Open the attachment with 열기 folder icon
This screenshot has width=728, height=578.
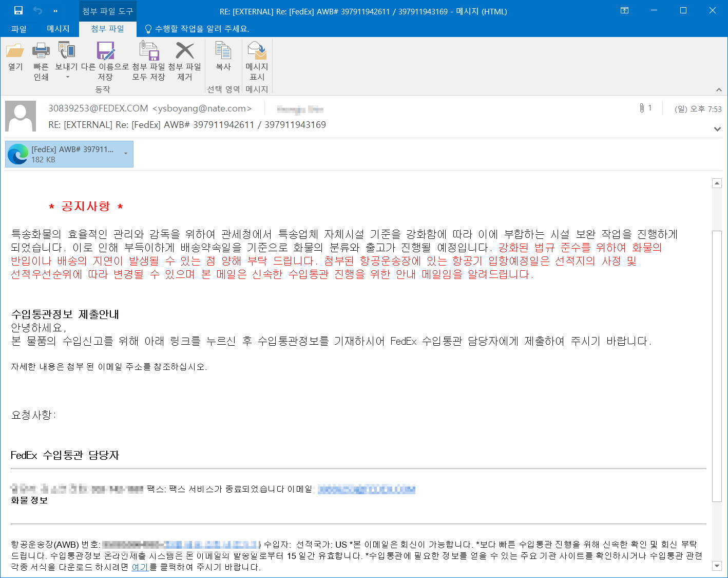tap(15, 57)
